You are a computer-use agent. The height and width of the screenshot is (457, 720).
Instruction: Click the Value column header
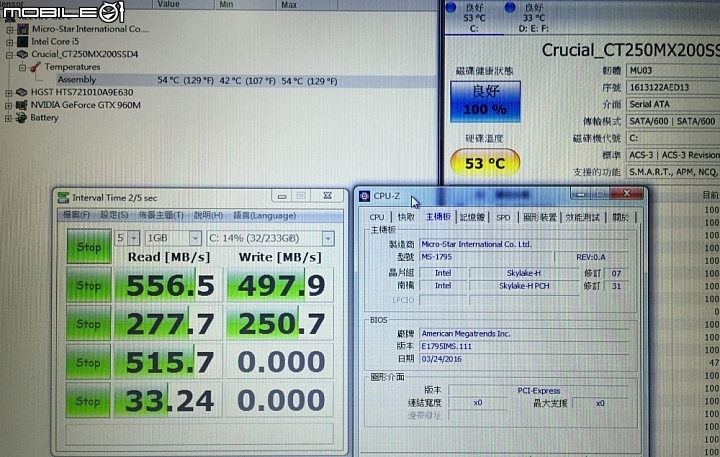[x=183, y=5]
